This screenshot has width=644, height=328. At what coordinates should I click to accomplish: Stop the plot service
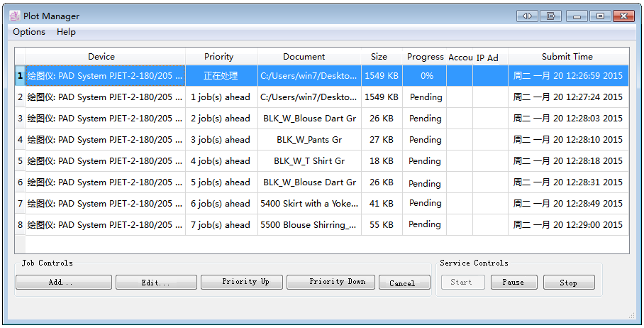click(569, 283)
